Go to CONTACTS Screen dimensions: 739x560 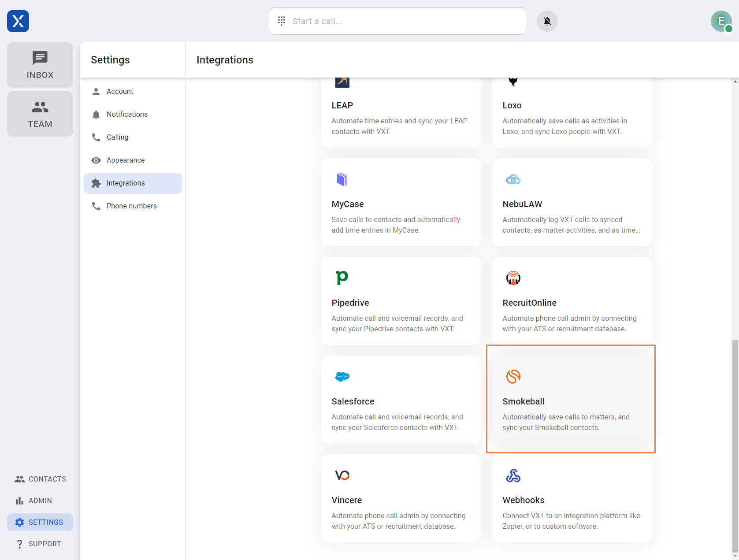[40, 479]
